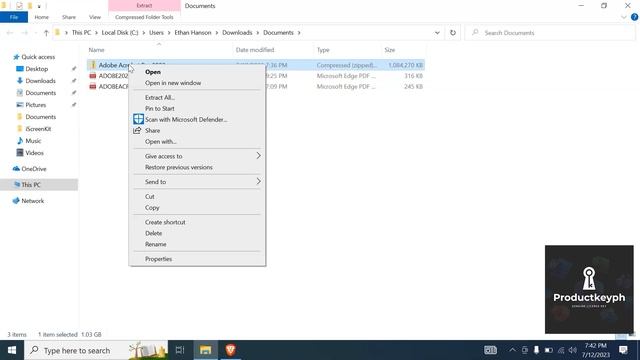Click the Up one level arrow
640x360 pixels.
[x=46, y=33]
